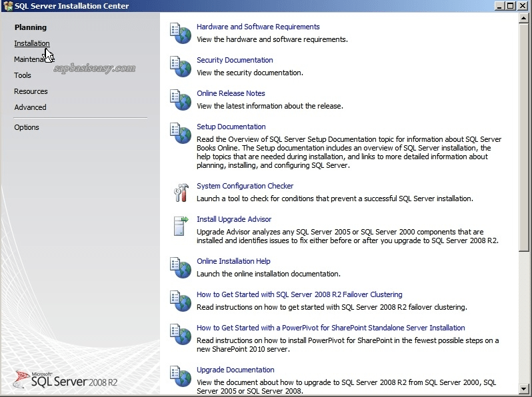Click 'View the hardware and software requirements.' text
532x397 pixels.
pyautogui.click(x=272, y=39)
